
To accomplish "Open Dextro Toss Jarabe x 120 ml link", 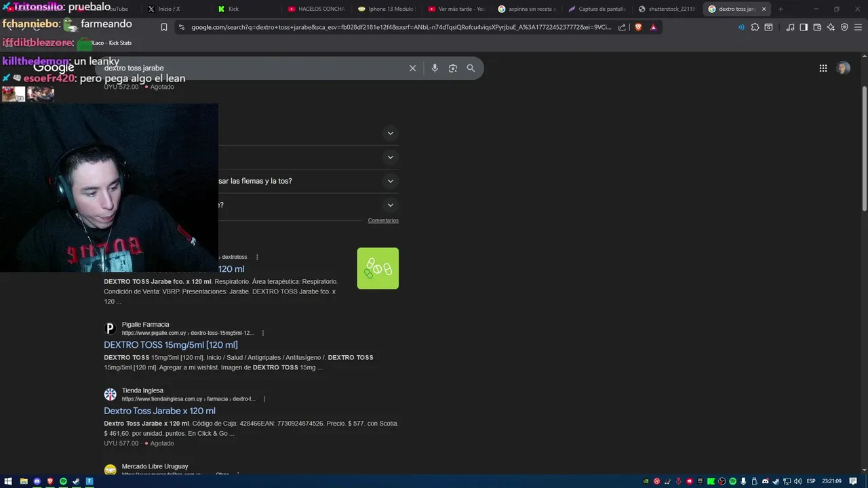I will pyautogui.click(x=159, y=411).
